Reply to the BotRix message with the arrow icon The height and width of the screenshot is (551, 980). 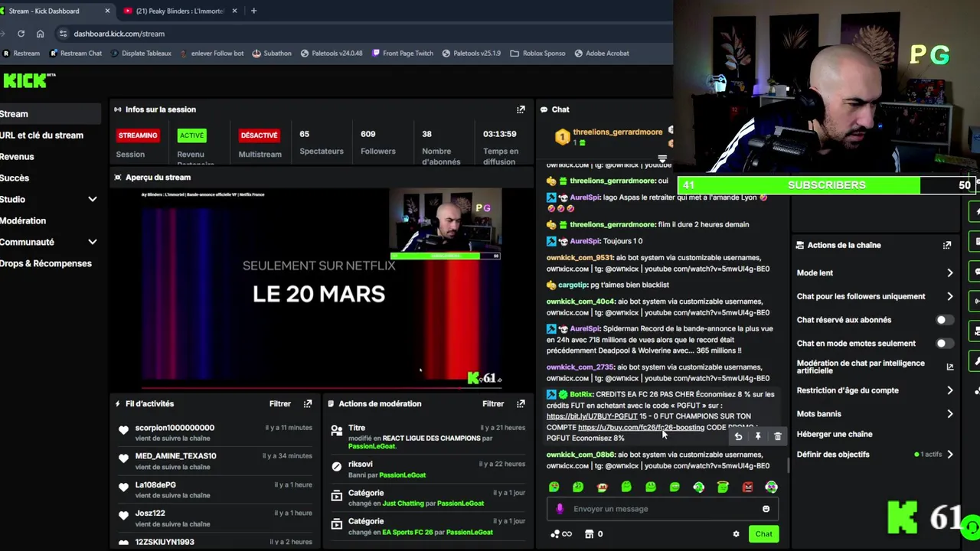738,437
